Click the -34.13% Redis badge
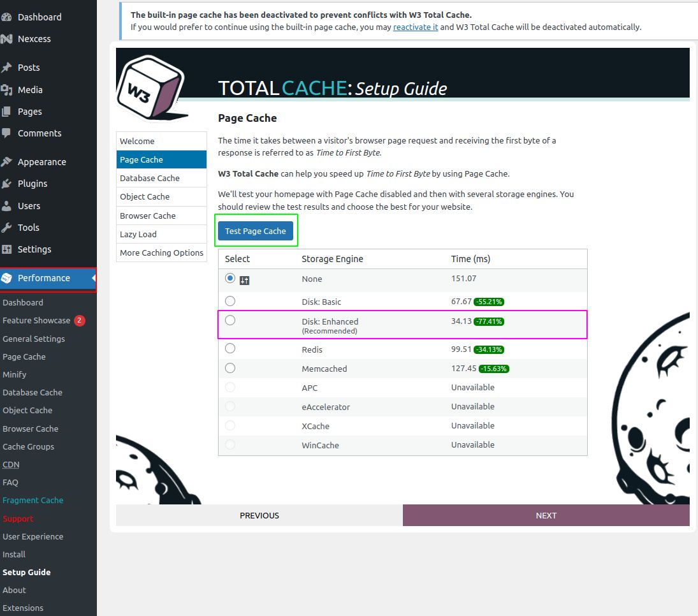Image resolution: width=698 pixels, height=616 pixels. pos(489,349)
